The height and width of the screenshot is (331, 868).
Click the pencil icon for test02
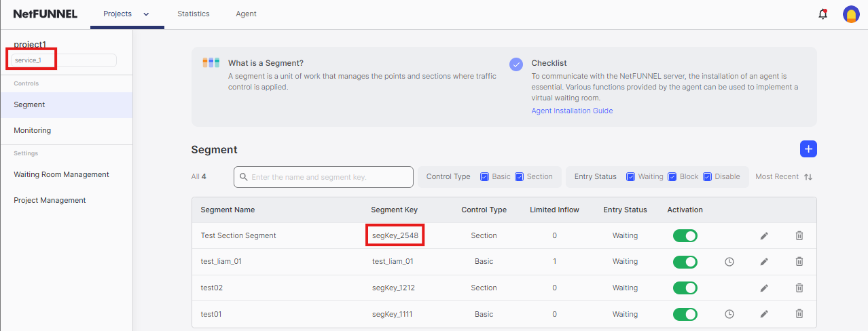[x=764, y=288]
